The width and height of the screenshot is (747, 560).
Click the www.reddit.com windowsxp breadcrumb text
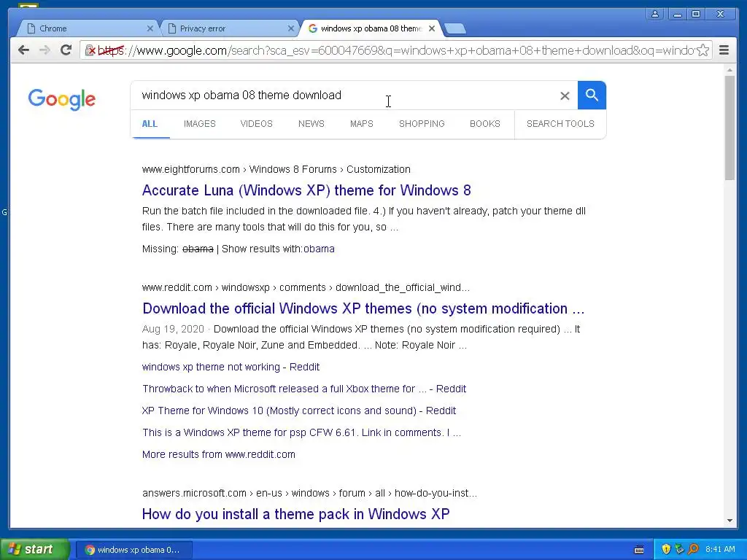point(306,287)
